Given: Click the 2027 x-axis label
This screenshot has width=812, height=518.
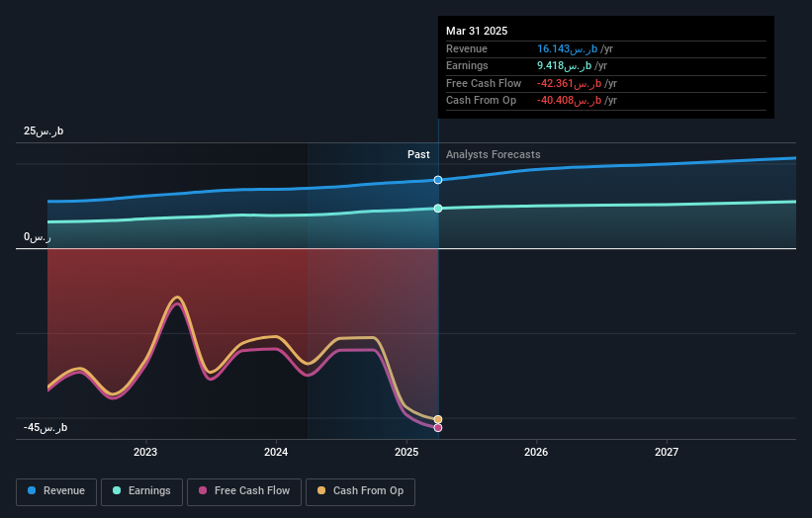Looking at the screenshot, I should coord(667,453).
